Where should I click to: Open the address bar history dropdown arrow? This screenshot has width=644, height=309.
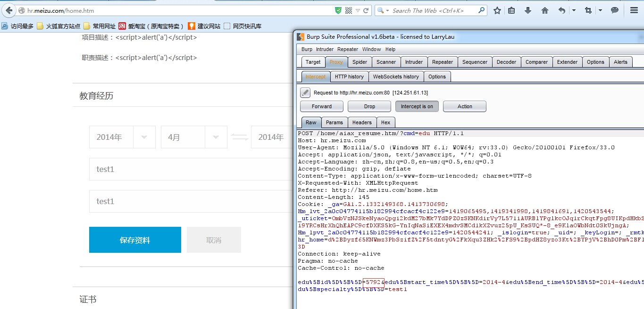point(358,10)
